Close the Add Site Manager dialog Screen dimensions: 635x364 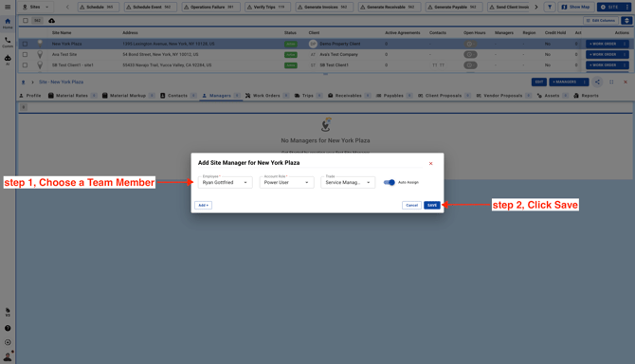pyautogui.click(x=430, y=164)
